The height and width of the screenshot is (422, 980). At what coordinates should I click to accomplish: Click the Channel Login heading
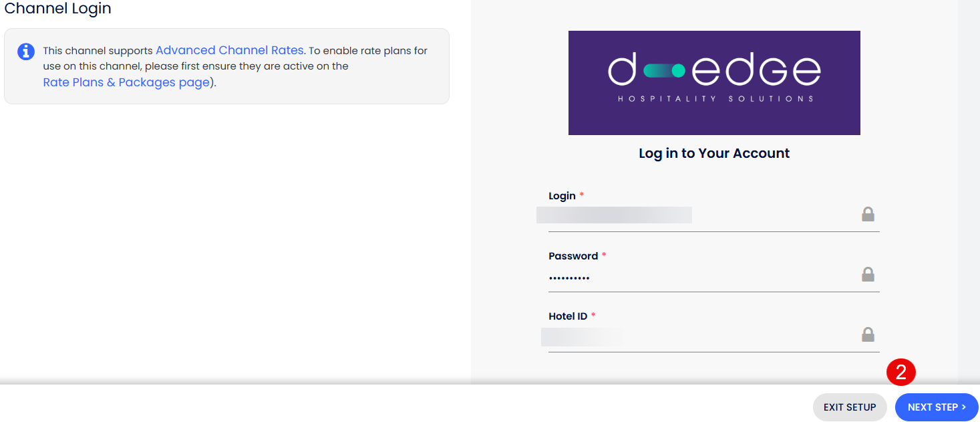coord(57,9)
